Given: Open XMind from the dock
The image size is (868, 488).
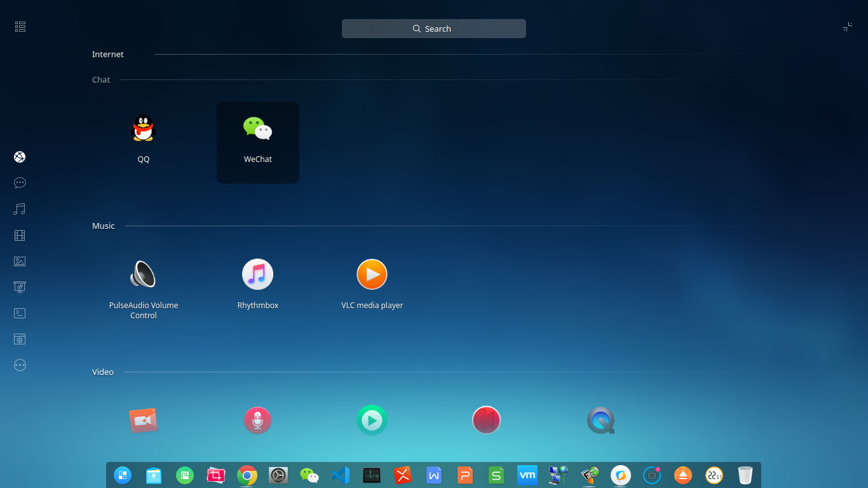Looking at the screenshot, I should pyautogui.click(x=403, y=475).
